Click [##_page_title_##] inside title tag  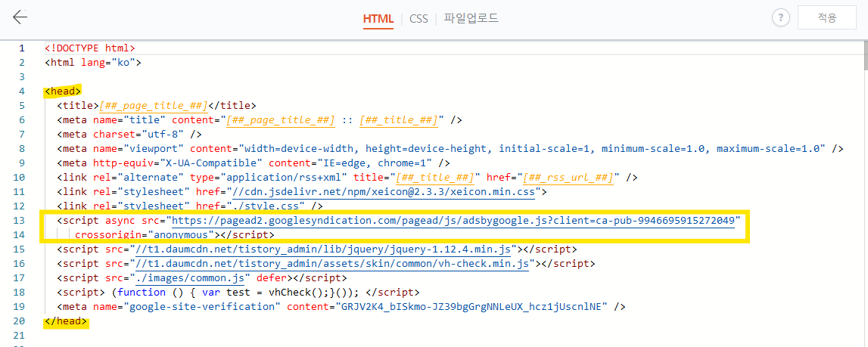[153, 106]
